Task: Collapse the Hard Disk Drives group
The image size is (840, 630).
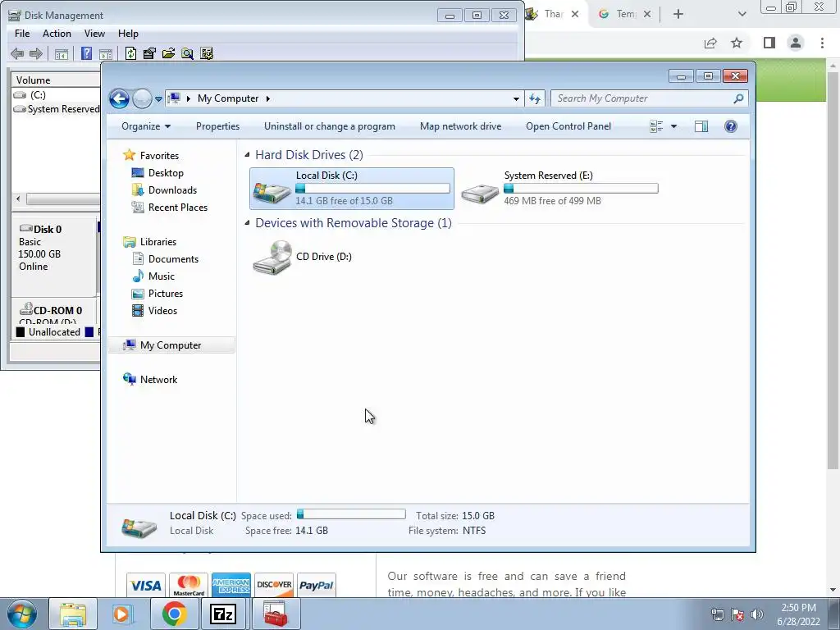Action: (247, 155)
